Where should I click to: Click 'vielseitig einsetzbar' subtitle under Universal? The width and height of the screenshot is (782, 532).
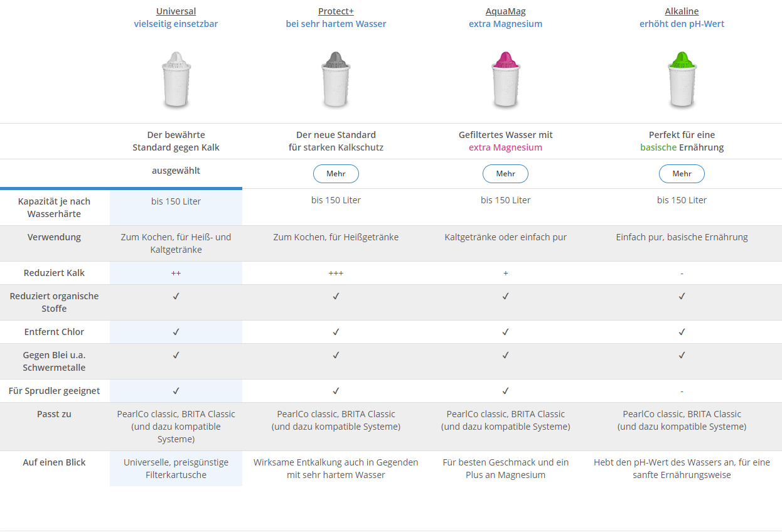coord(176,24)
